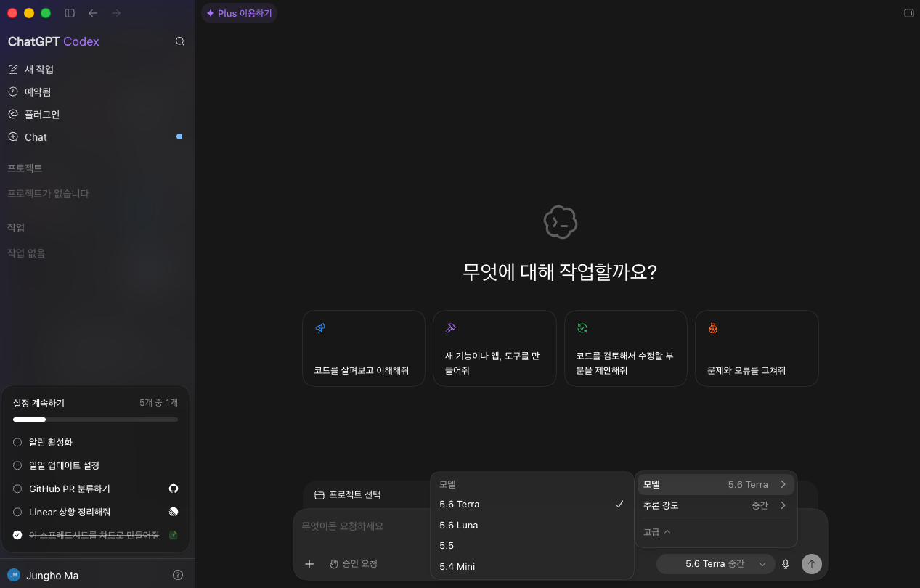Screen dimensions: 920x588
Task: Click the GitHub icon in setup list
Action: pyautogui.click(x=174, y=489)
